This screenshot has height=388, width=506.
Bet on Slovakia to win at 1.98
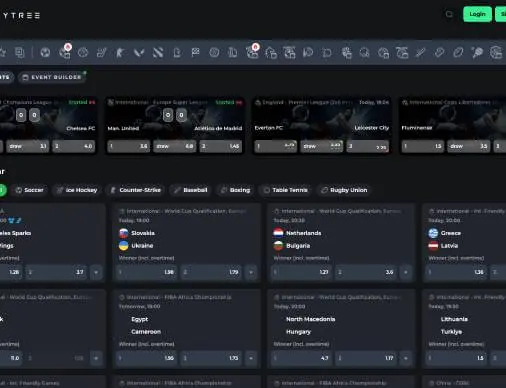[147, 272]
